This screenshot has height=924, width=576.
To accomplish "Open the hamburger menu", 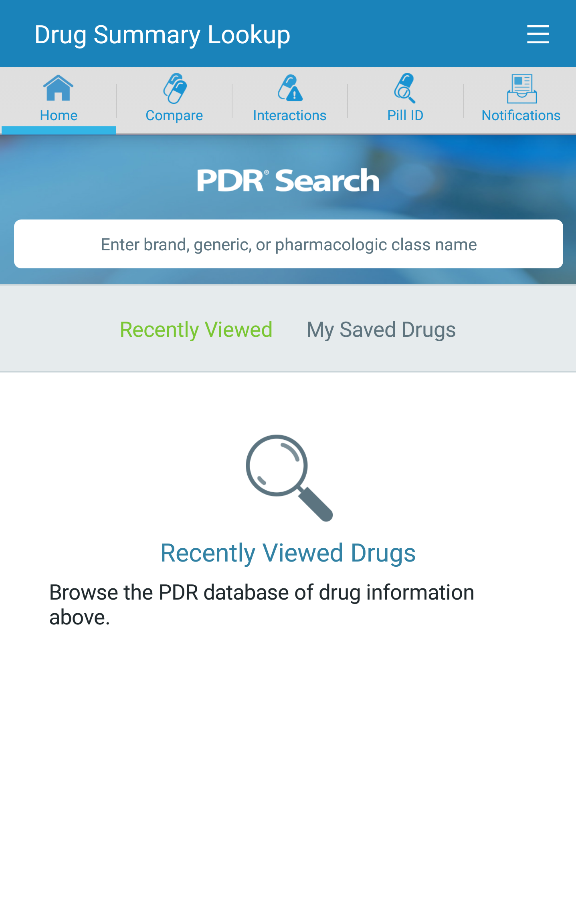I will point(538,34).
